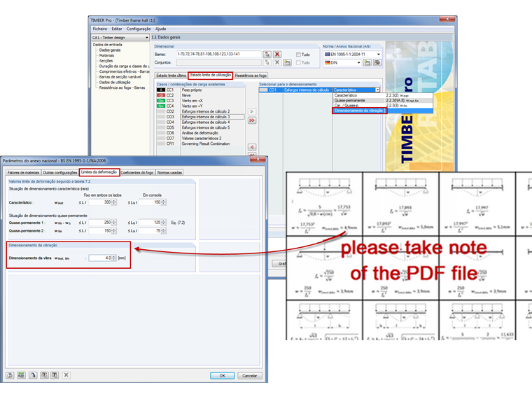Click the units/decimal places icon in dialog footer

point(22,375)
